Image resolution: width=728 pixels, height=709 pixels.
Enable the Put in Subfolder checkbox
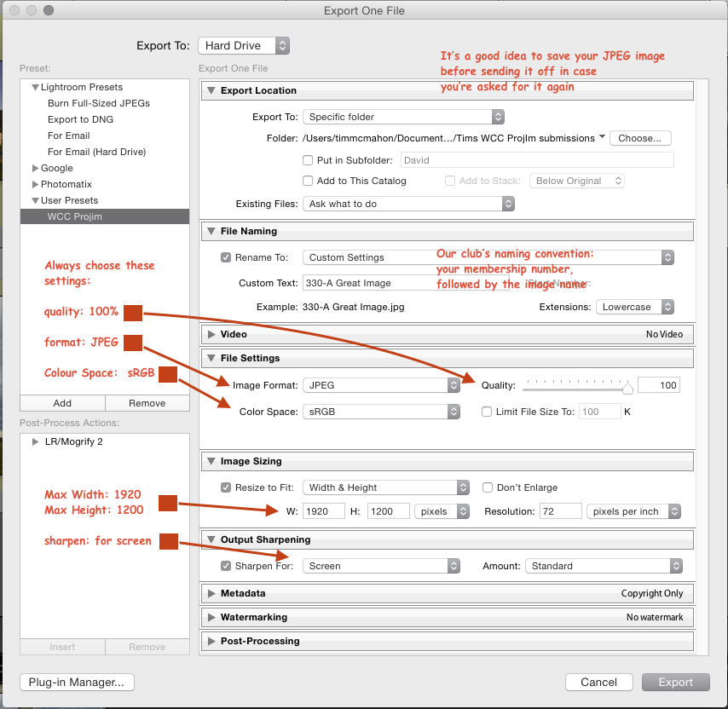click(308, 160)
